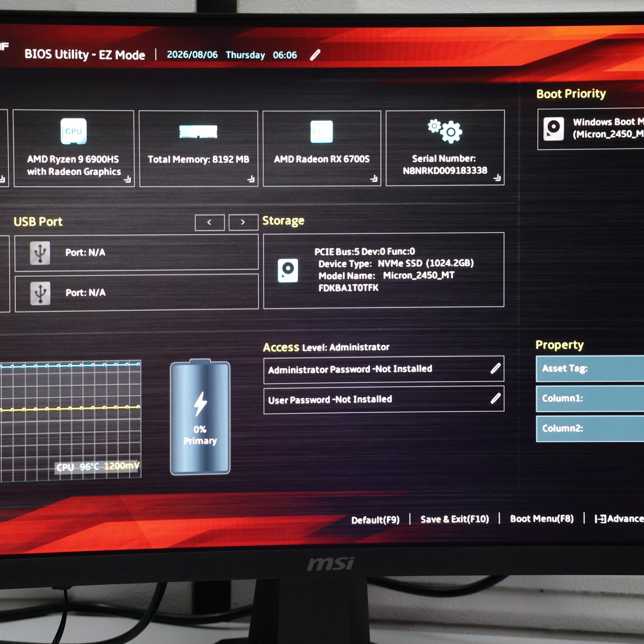The image size is (644, 644).
Task: Select the Windows Boot Manager boot entry
Action: (x=591, y=129)
